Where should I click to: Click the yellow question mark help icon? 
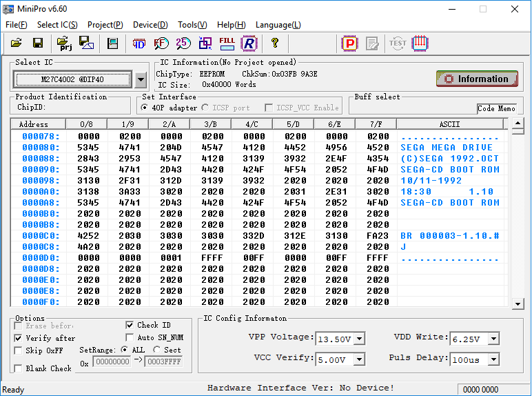click(274, 43)
